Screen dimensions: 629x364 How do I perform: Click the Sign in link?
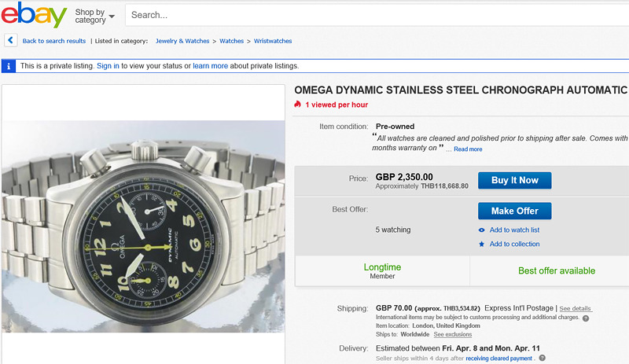[108, 66]
